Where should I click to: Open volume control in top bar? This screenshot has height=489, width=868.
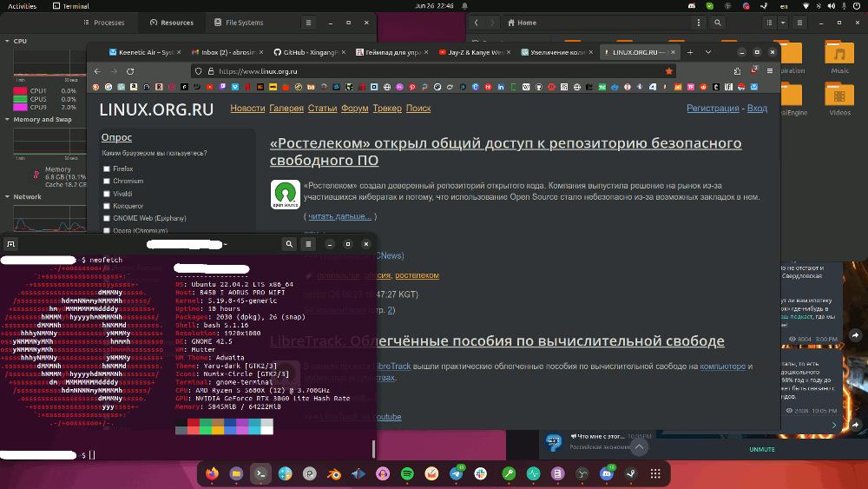coord(832,5)
